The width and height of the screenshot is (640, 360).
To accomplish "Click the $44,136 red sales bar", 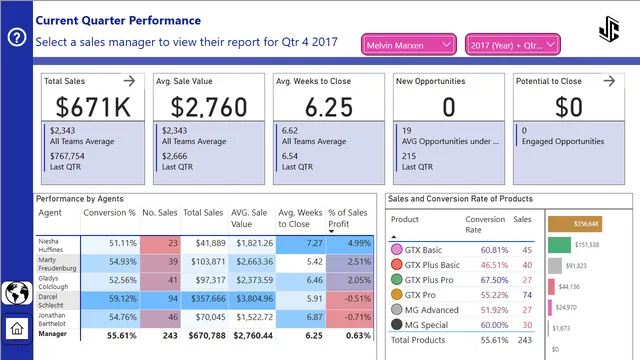I will [551, 287].
